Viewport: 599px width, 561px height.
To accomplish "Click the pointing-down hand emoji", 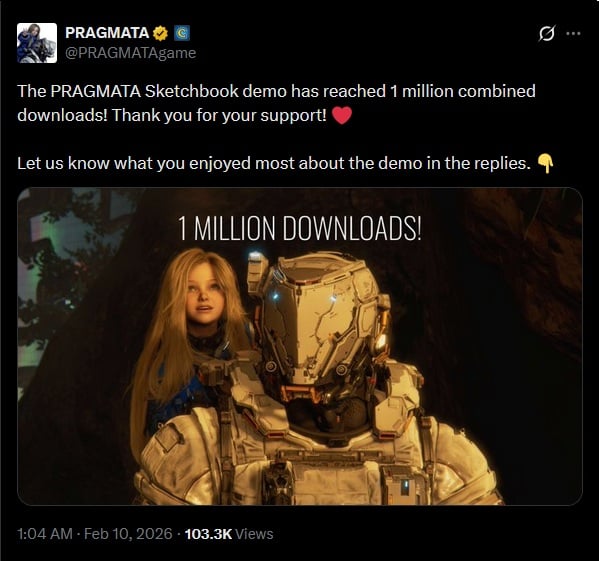I will coord(546,163).
